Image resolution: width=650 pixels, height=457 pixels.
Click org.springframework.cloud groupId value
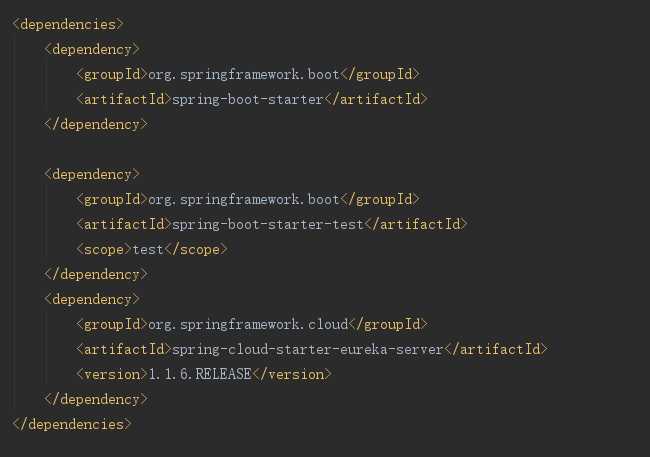[248, 324]
